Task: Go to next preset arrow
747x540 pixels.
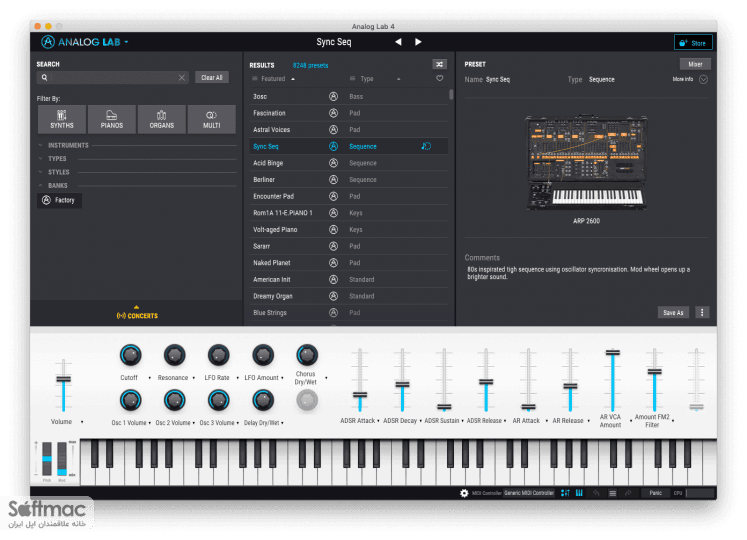Action: click(418, 42)
